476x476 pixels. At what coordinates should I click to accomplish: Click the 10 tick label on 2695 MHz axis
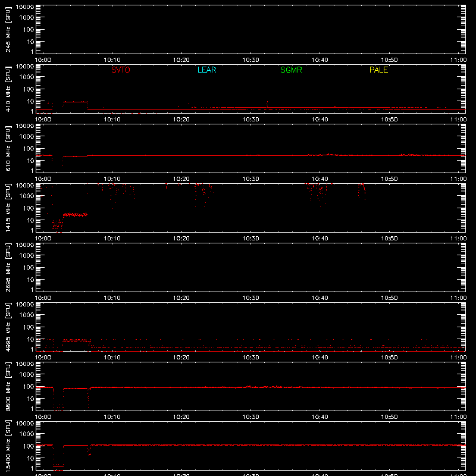[x=30, y=280]
